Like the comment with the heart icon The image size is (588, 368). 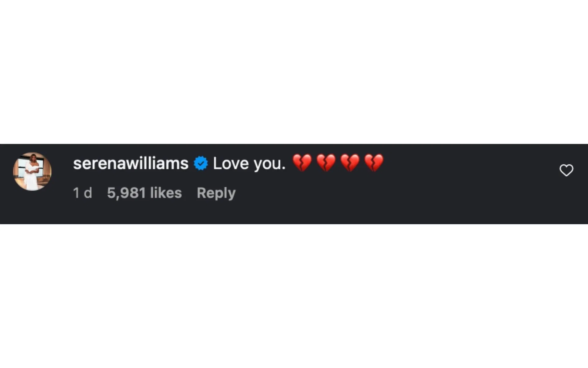pyautogui.click(x=566, y=170)
